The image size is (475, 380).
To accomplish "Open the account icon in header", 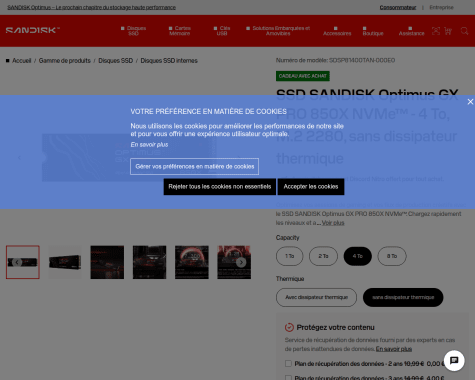I will click(436, 31).
